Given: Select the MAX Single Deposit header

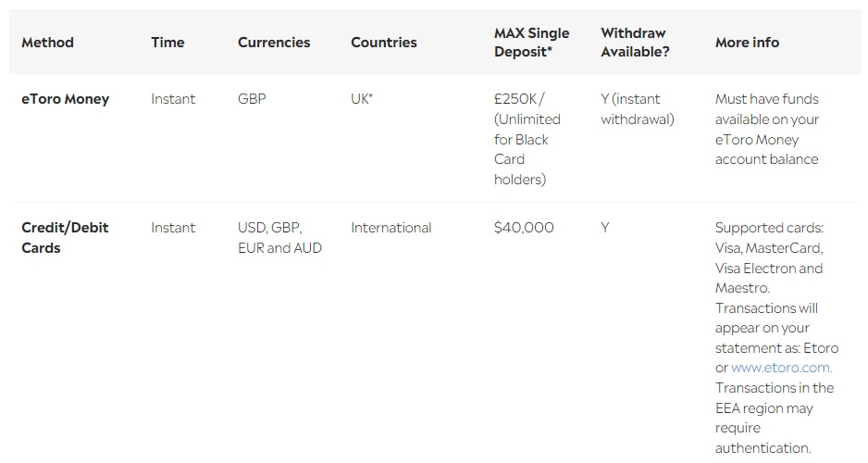Looking at the screenshot, I should click(531, 43).
